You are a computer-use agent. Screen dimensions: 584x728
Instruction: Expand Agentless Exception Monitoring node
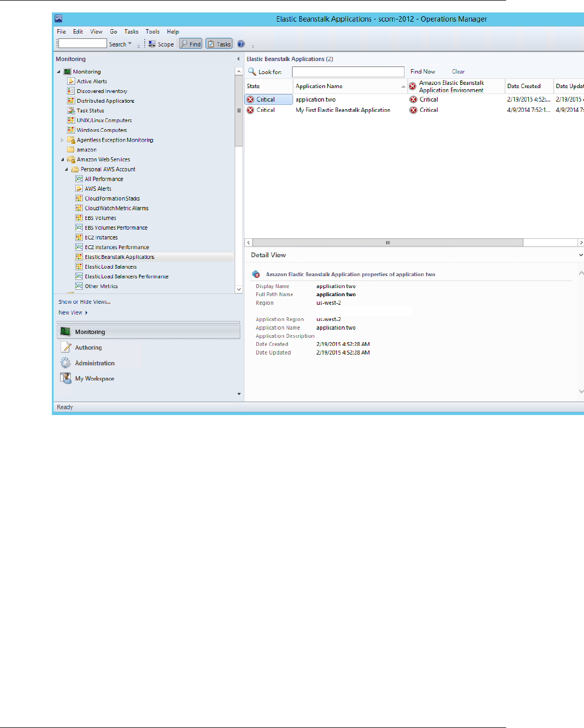click(x=62, y=140)
